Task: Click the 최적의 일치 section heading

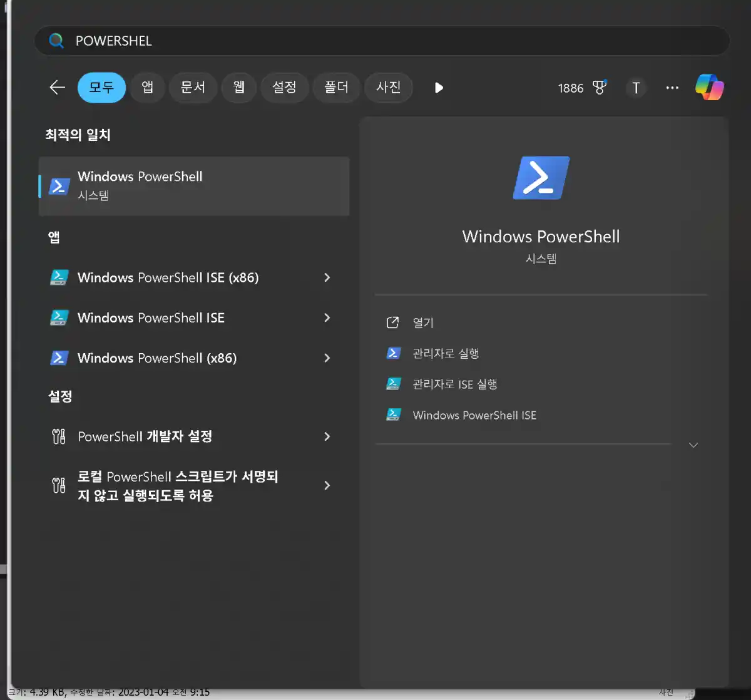Action: 78,135
